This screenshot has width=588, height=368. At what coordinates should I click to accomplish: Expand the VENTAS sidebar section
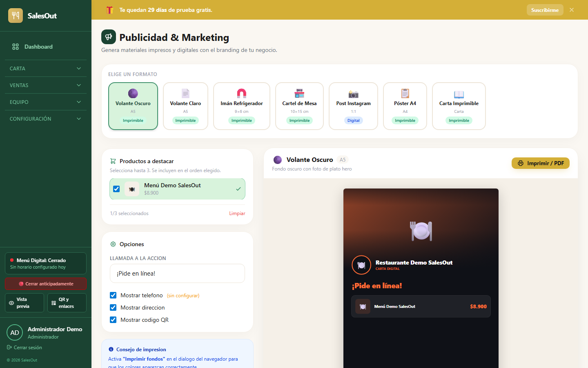[x=46, y=85]
